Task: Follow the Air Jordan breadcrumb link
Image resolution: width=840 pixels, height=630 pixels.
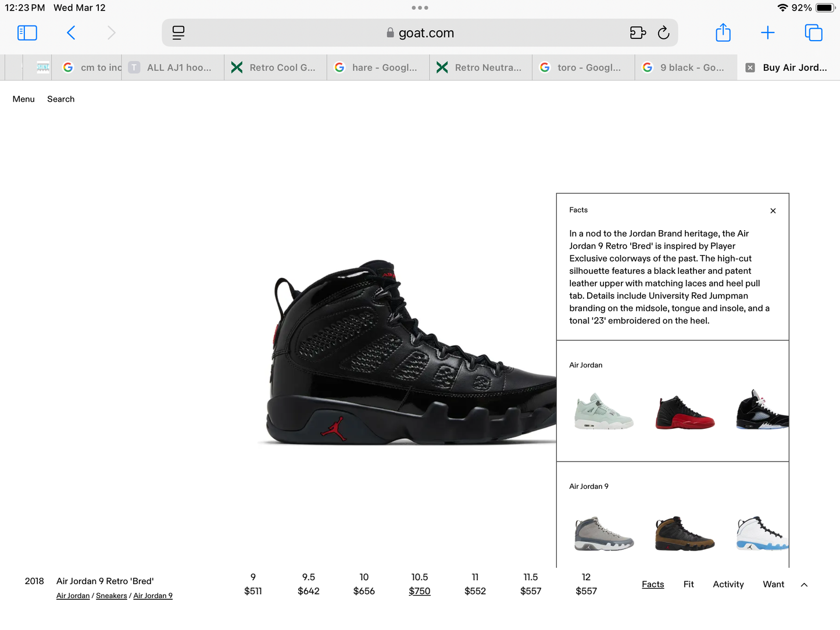Action: click(73, 596)
